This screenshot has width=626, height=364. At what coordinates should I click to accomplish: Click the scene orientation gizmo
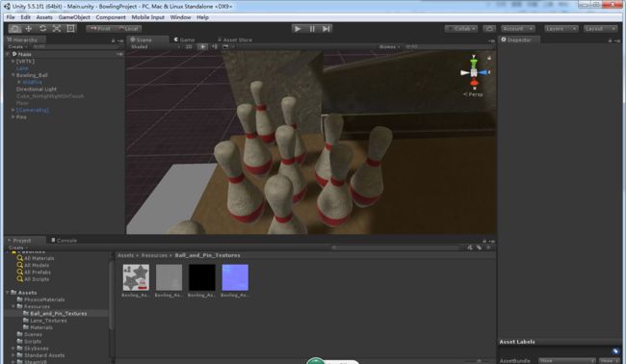tap(474, 72)
